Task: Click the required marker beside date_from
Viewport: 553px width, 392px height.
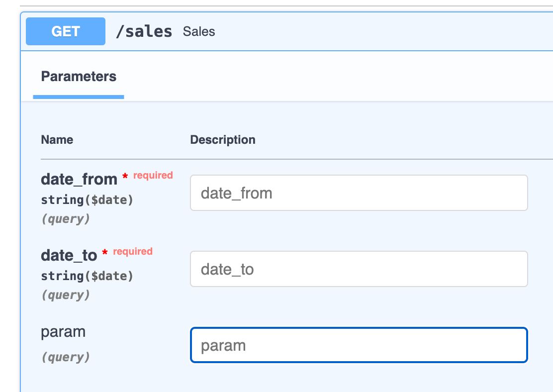Action: tap(153, 175)
